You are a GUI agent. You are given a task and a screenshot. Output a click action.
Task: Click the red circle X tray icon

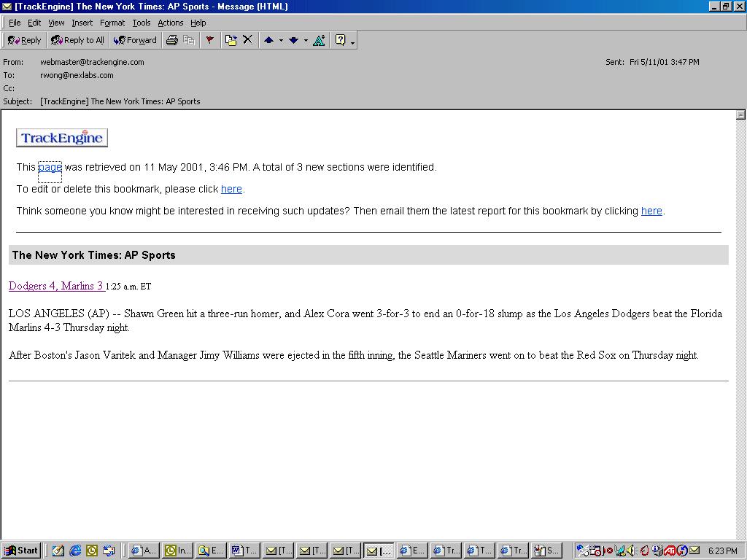pos(609,551)
